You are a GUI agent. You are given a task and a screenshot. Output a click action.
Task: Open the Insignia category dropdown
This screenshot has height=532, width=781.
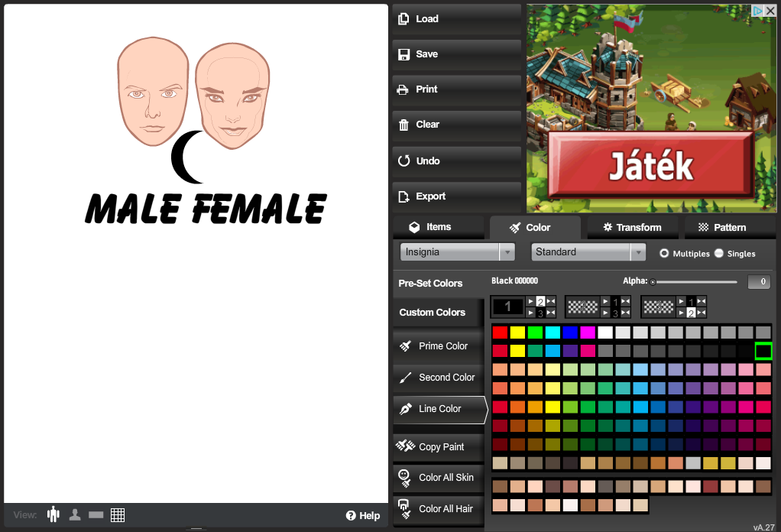[457, 252]
